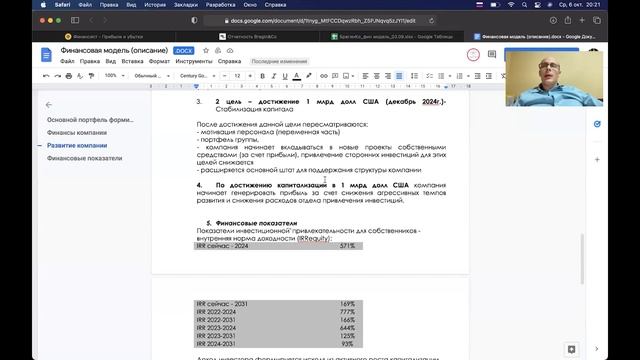Image resolution: width=640 pixels, height=360 pixels.
Task: Print the document with printer icon
Action: pyautogui.click(x=69, y=76)
